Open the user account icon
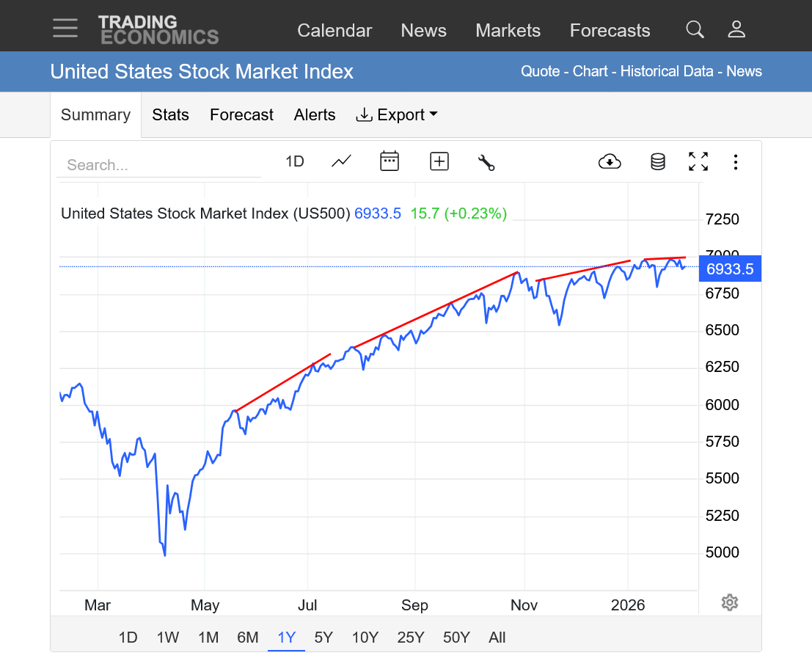 736,29
